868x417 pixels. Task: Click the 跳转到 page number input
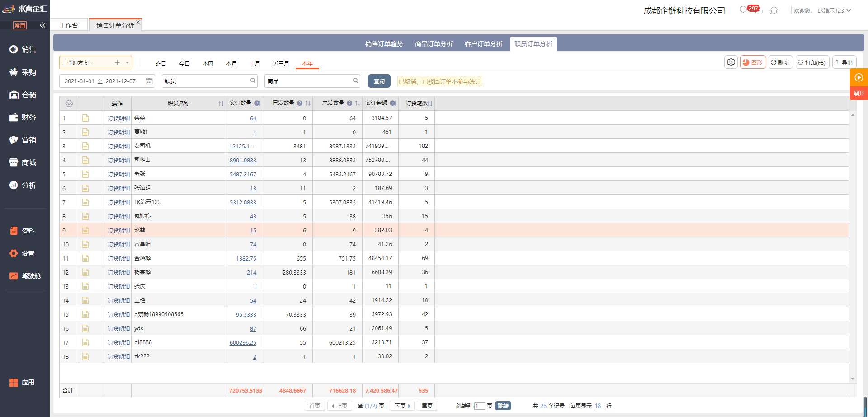click(479, 406)
